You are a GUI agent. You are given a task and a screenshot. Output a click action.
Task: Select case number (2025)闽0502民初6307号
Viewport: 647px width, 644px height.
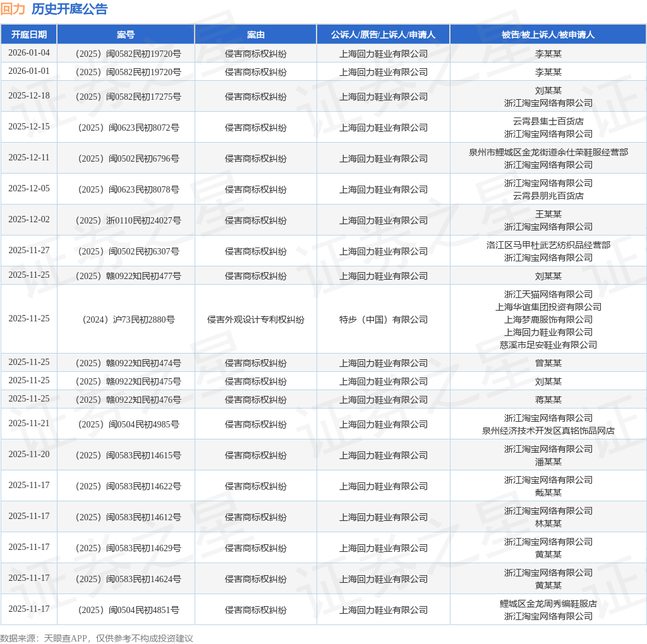point(128,251)
